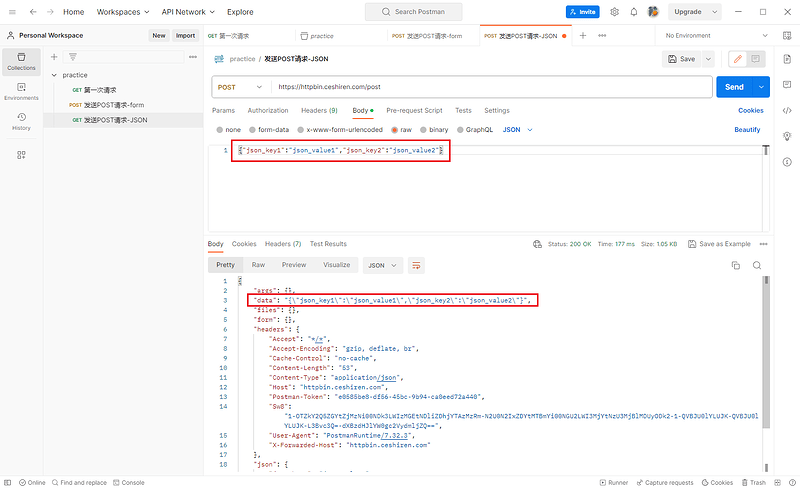The image size is (800, 489).
Task: Open the Workspaces dropdown
Action: [x=123, y=12]
